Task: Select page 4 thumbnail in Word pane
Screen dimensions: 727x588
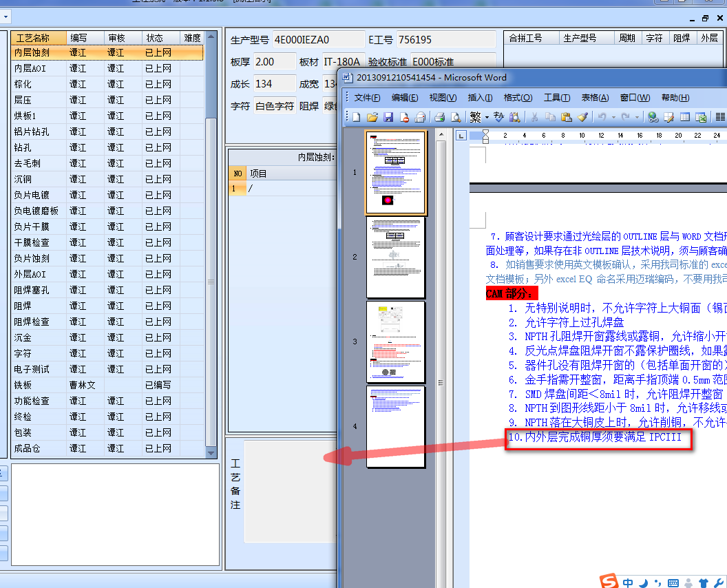Action: click(x=395, y=426)
